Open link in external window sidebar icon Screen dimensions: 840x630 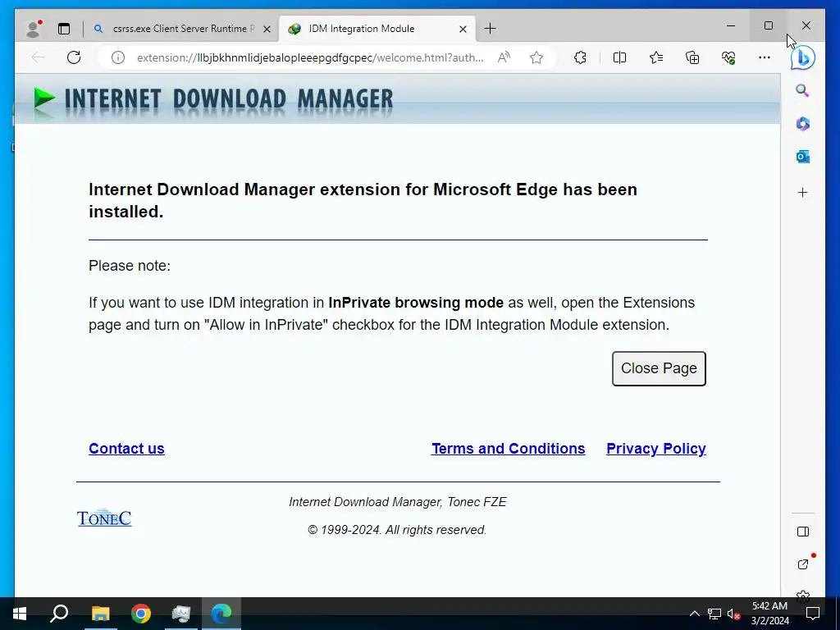tap(803, 564)
